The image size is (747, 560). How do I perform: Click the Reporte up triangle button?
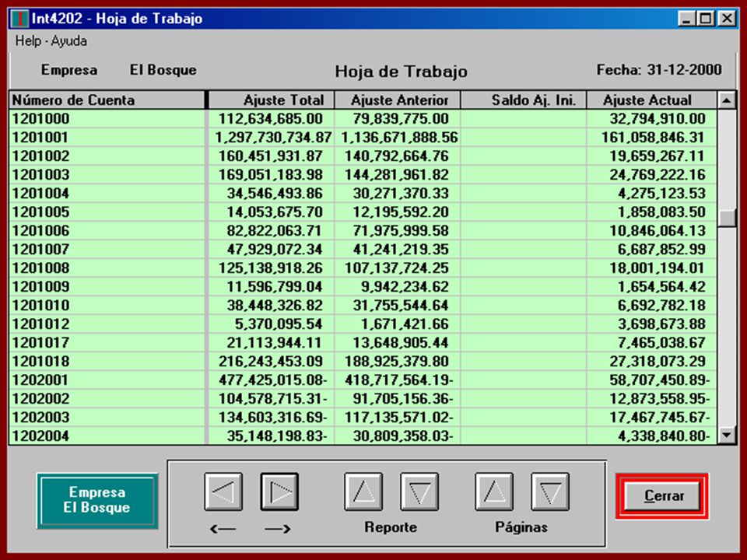(x=363, y=492)
